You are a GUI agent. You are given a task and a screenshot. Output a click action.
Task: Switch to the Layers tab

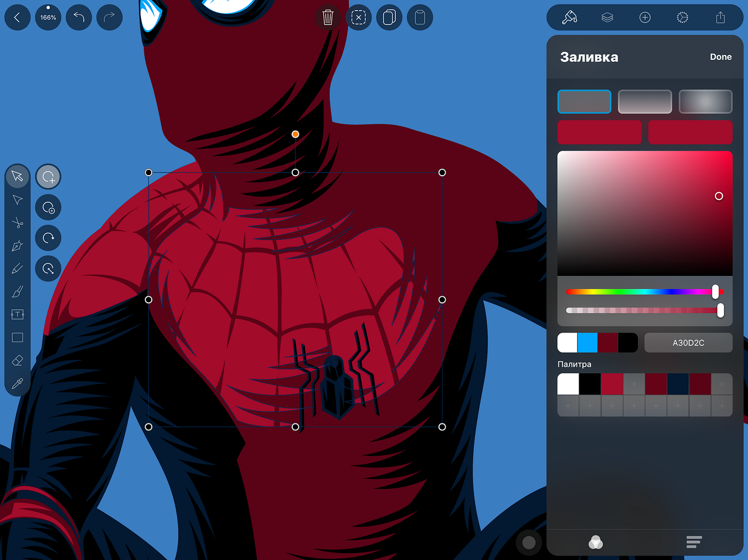pyautogui.click(x=607, y=18)
